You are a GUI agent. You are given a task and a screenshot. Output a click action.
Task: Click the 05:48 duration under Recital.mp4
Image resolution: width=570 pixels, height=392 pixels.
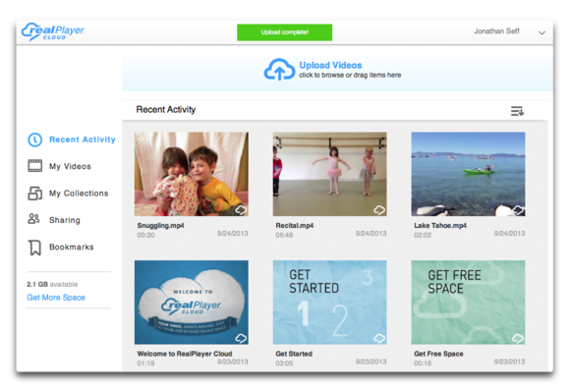[x=284, y=236]
